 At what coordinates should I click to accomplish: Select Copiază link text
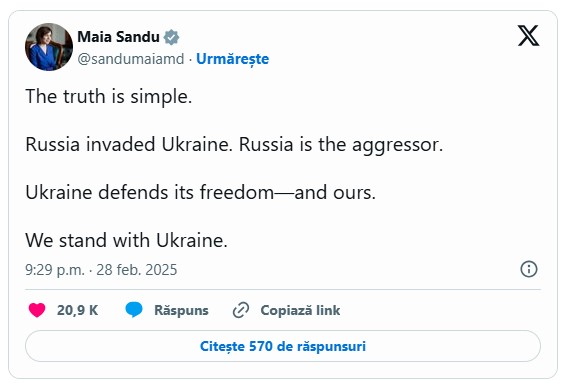coord(300,311)
